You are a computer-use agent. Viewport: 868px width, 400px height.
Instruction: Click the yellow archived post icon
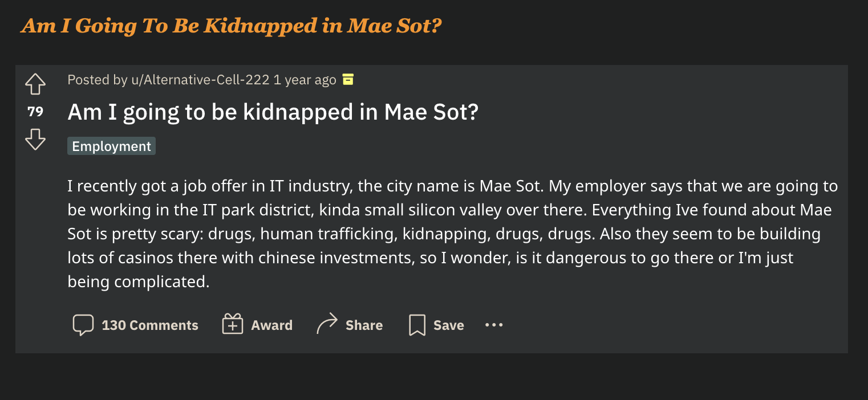(348, 79)
